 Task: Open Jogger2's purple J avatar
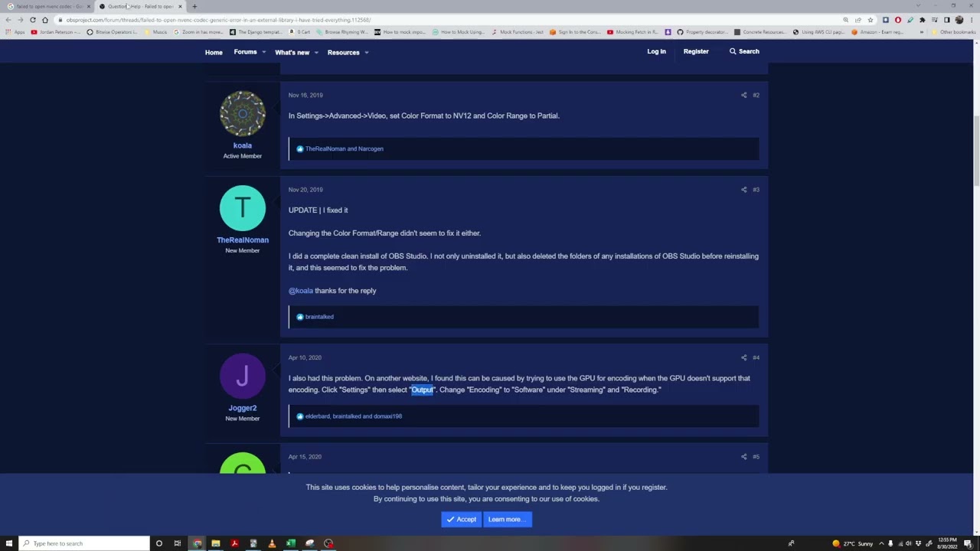click(242, 377)
